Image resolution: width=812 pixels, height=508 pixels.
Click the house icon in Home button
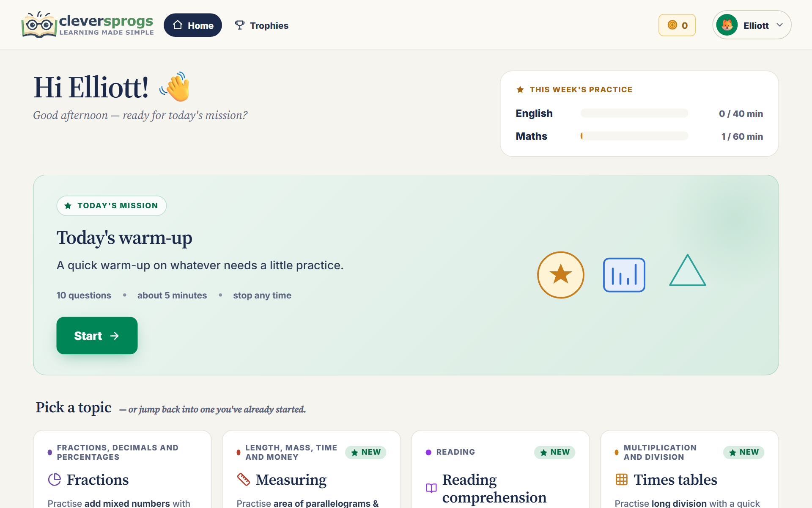178,25
